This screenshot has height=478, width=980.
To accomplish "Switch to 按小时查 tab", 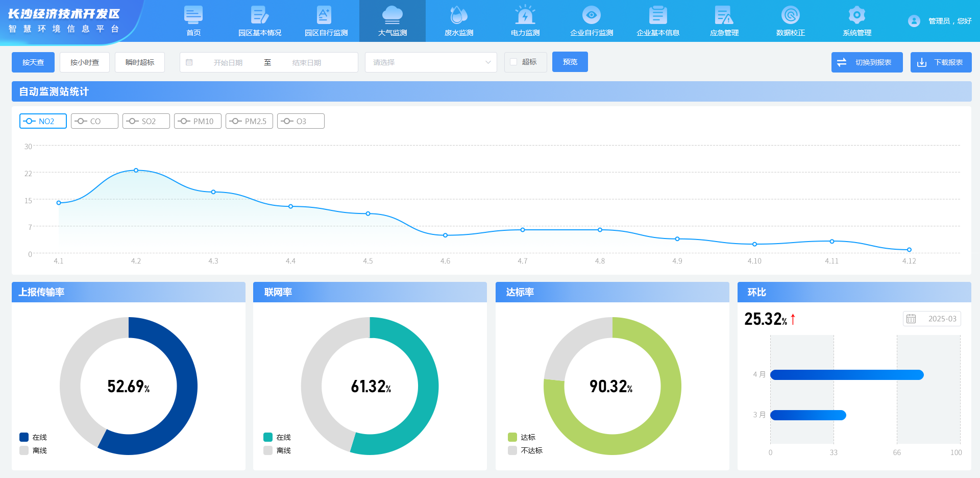I will pyautogui.click(x=85, y=62).
